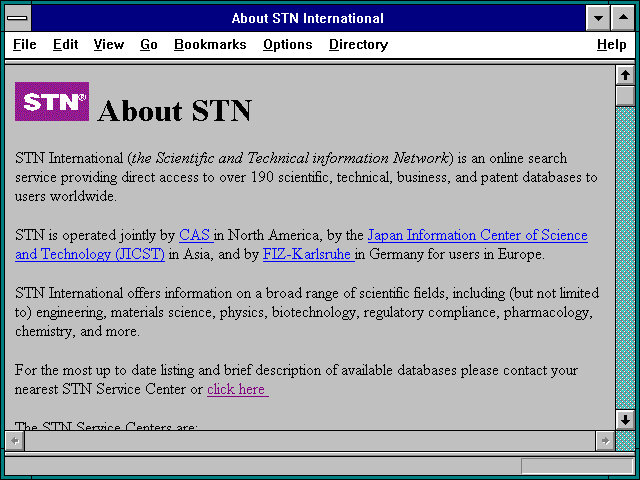Minimize the window with the down-arrow button
This screenshot has width=640, height=480.
pyautogui.click(x=598, y=18)
